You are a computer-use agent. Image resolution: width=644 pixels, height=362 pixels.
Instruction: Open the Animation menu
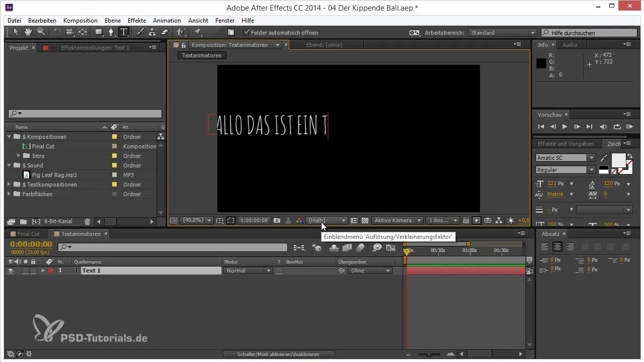[x=167, y=21]
